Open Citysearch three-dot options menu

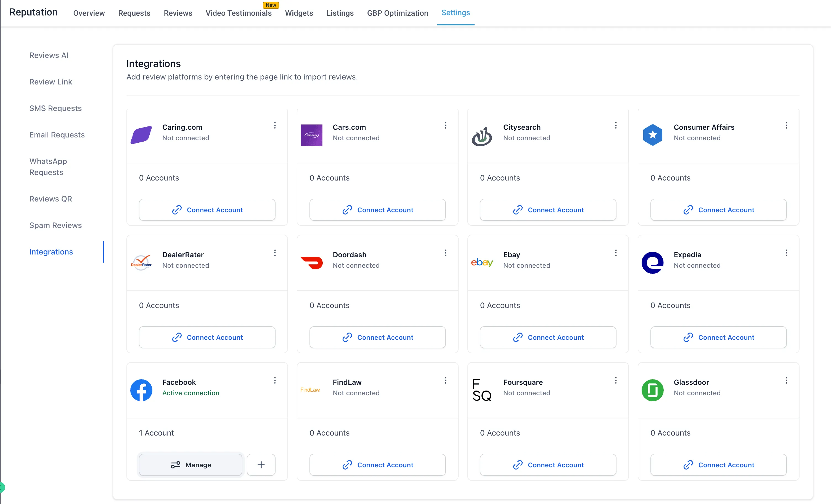[x=615, y=125]
